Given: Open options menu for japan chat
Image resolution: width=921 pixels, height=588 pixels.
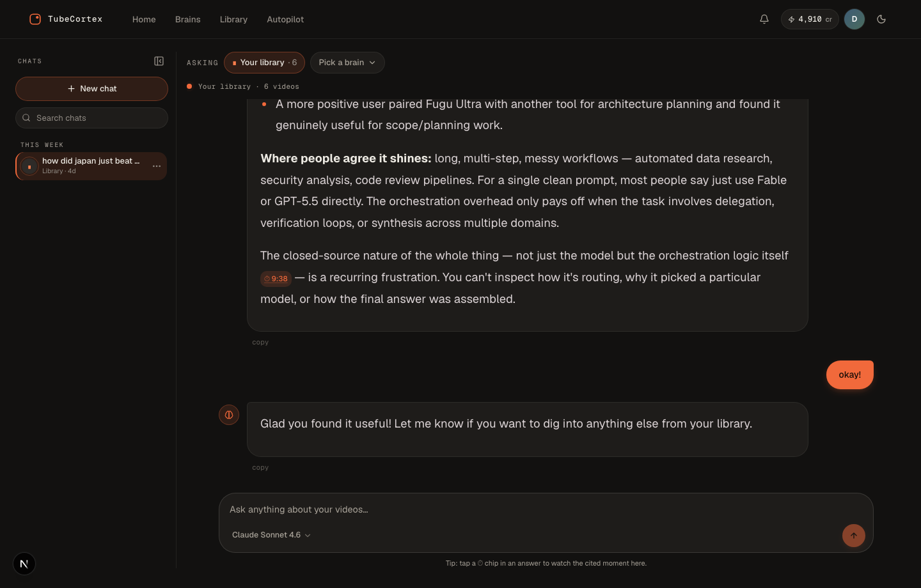Looking at the screenshot, I should [157, 166].
